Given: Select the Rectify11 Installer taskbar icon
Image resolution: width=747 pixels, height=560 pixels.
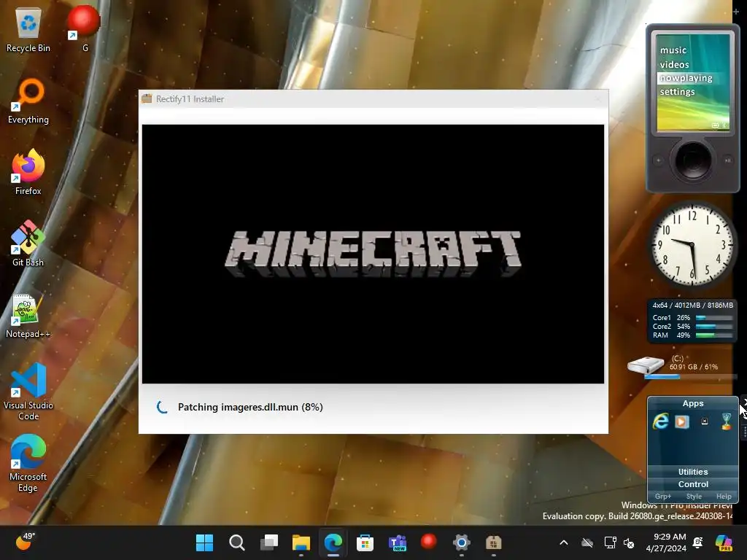Looking at the screenshot, I should 494,542.
